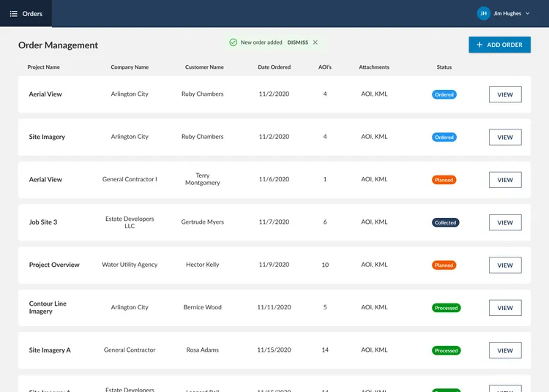549x392 pixels.
Task: View the Site Imagery order details
Action: (505, 137)
